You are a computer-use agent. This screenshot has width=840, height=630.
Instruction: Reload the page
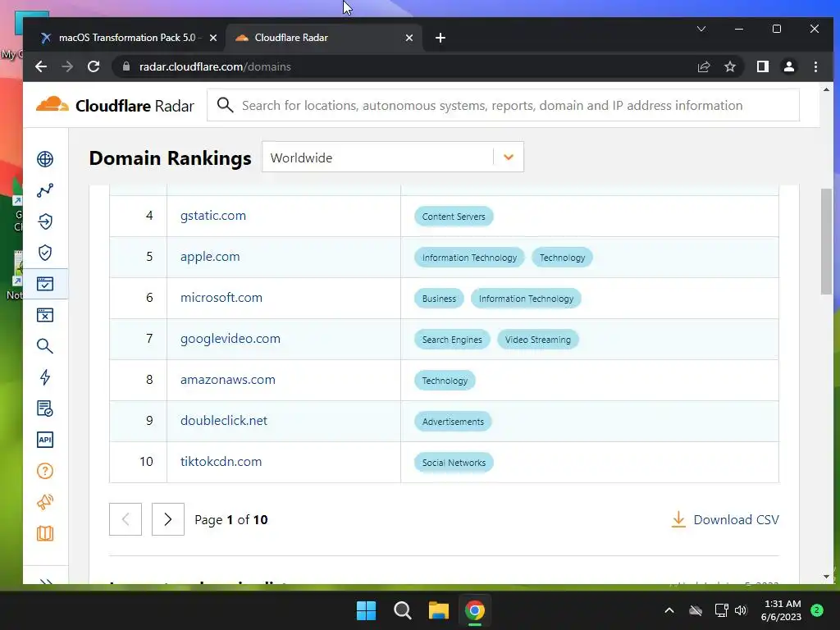click(x=94, y=66)
